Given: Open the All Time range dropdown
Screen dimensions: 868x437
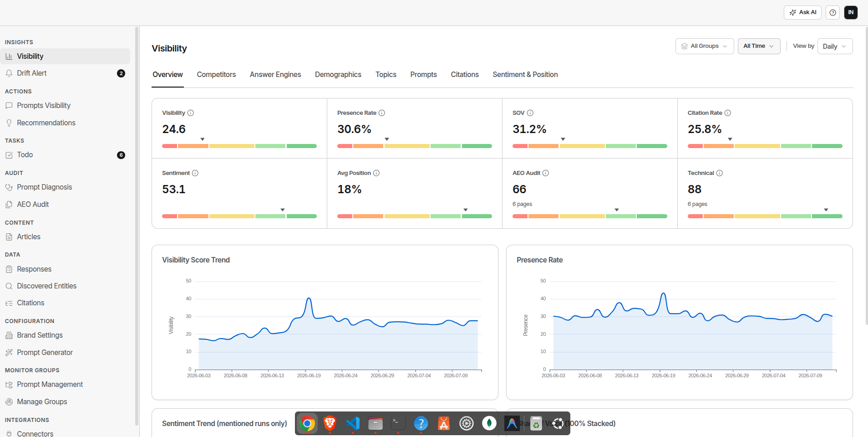Looking at the screenshot, I should [x=759, y=46].
